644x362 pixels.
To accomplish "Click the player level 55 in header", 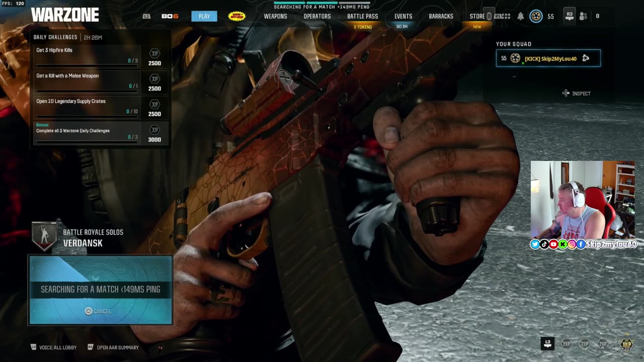I will click(550, 16).
